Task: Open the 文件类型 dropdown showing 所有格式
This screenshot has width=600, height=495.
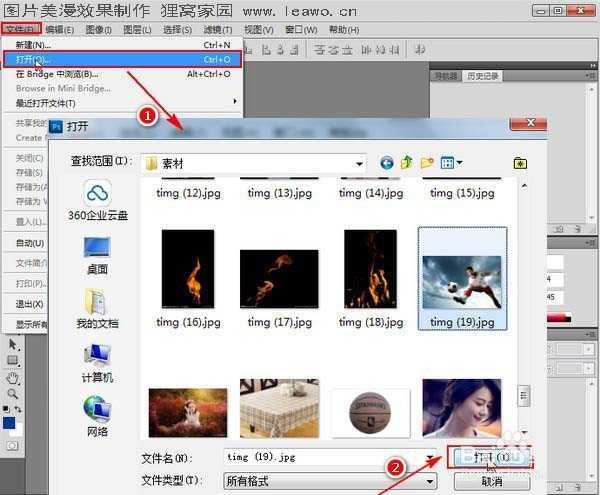Action: (330, 481)
